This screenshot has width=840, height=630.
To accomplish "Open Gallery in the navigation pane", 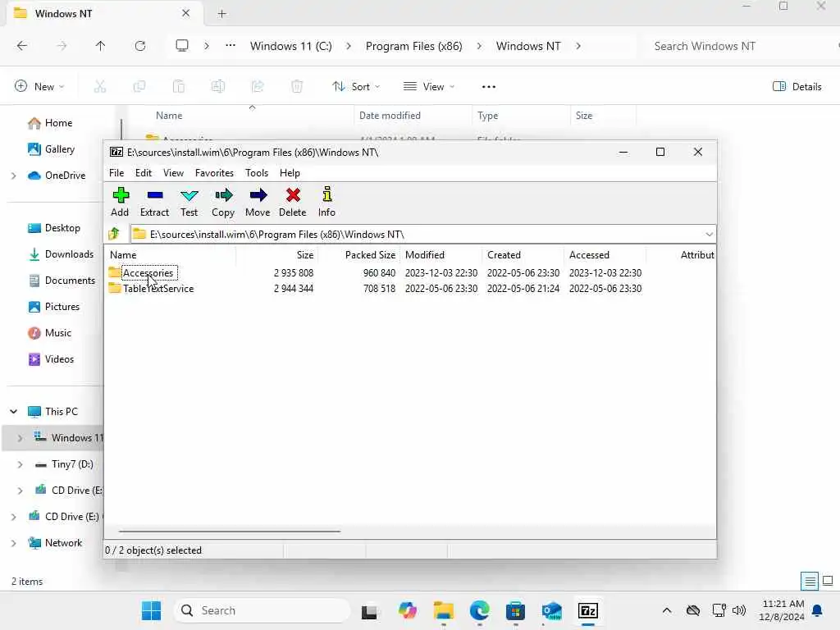I will click(x=52, y=149).
